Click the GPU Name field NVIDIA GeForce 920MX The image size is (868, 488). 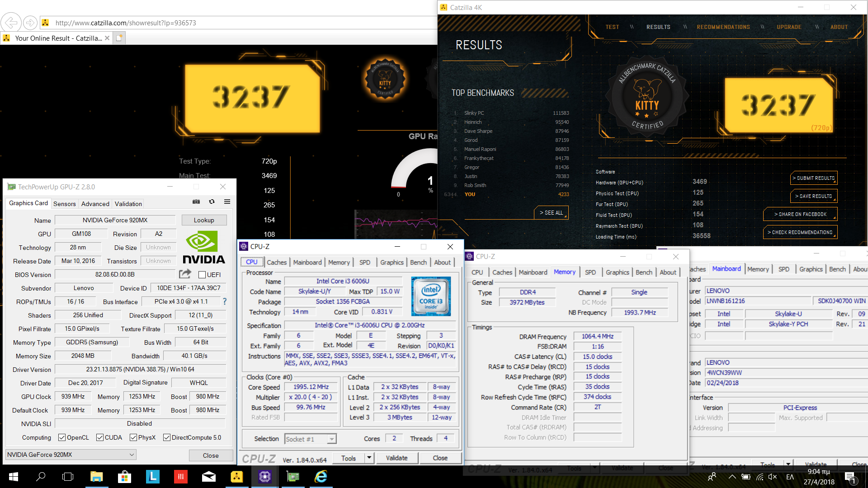(115, 220)
